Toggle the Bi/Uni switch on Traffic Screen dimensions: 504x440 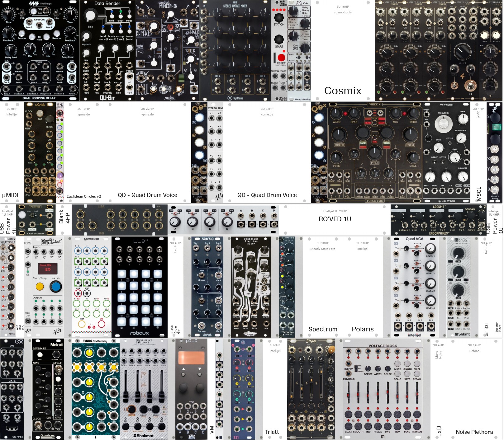pyautogui.click(x=202, y=300)
